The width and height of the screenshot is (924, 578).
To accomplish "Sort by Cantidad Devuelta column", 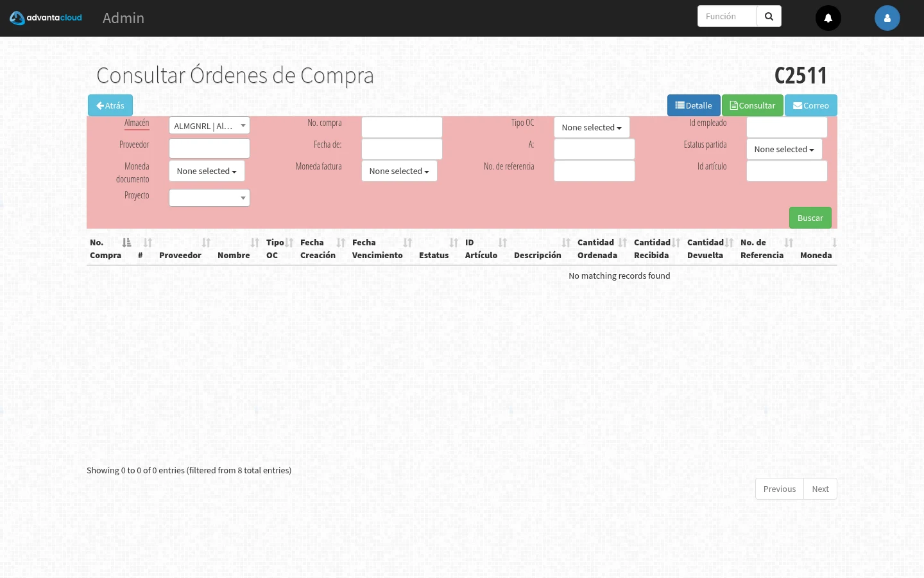I will (710, 249).
